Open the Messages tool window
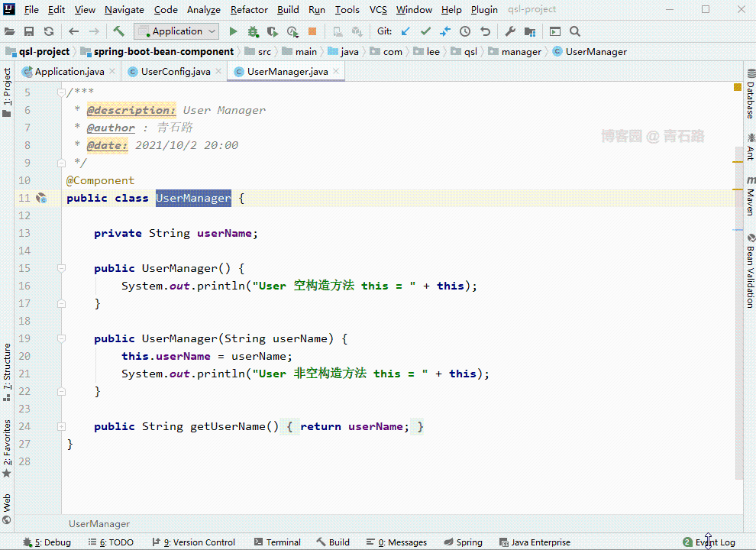The image size is (756, 550). [x=397, y=542]
